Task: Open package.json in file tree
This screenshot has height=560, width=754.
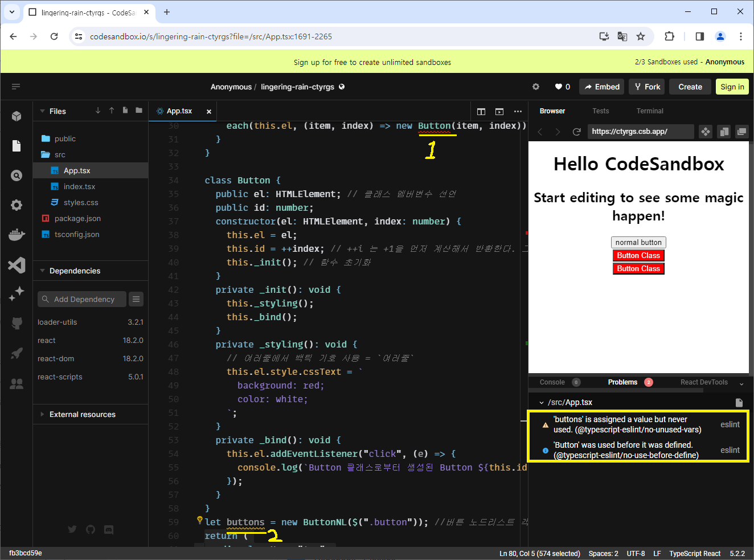Action: click(x=77, y=218)
